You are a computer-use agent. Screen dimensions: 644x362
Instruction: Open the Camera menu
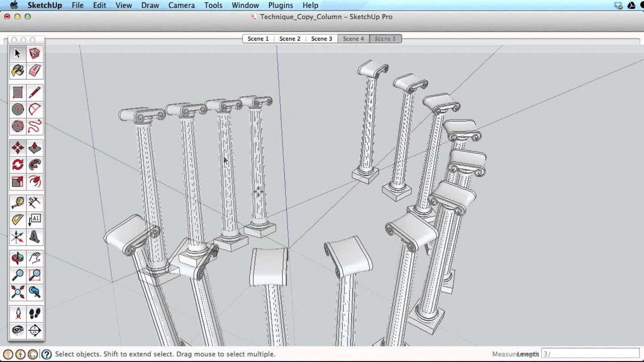(x=182, y=6)
